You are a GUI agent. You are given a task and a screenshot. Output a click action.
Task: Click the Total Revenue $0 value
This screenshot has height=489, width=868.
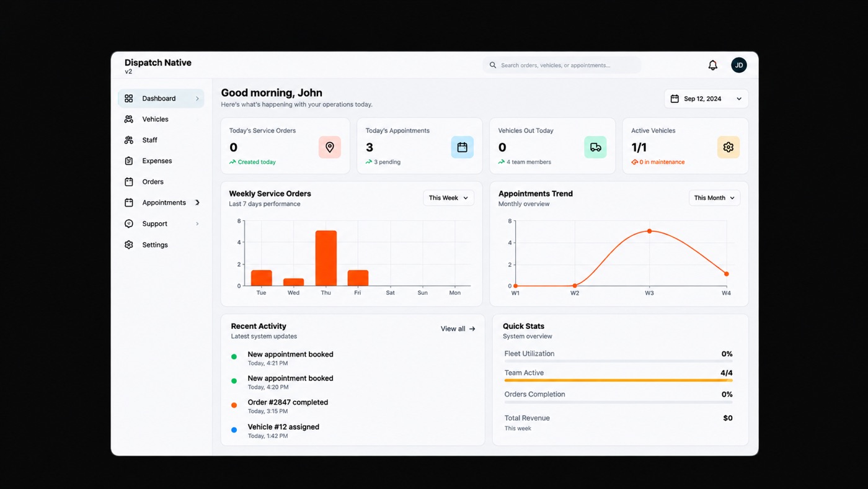click(728, 418)
